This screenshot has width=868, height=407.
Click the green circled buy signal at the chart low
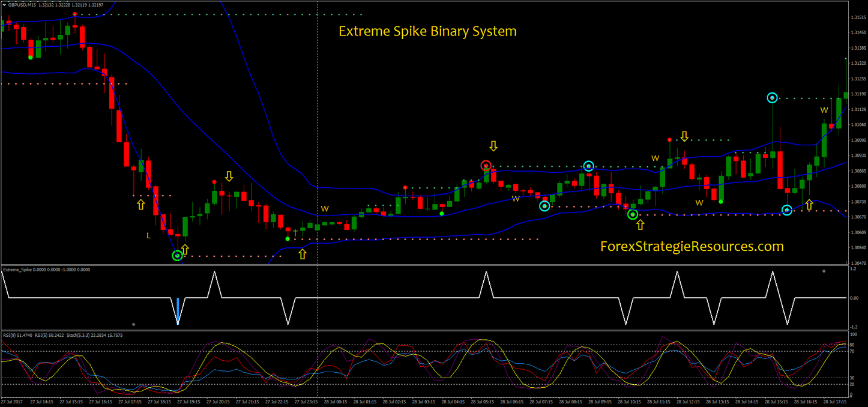(x=177, y=256)
